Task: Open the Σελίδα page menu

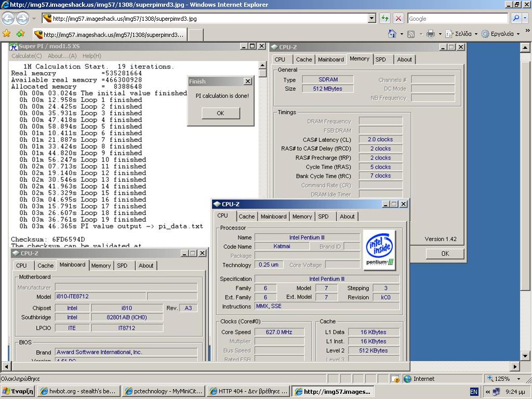Action: point(461,34)
